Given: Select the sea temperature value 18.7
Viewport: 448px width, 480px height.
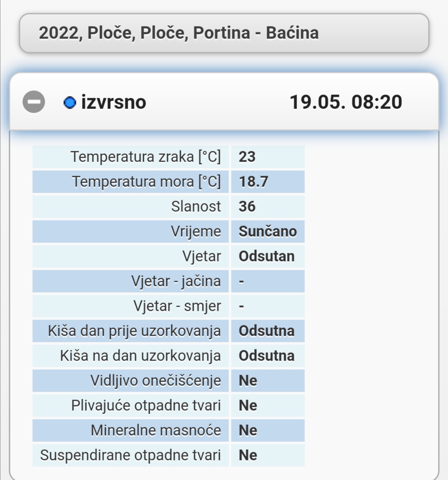Looking at the screenshot, I should 253,182.
